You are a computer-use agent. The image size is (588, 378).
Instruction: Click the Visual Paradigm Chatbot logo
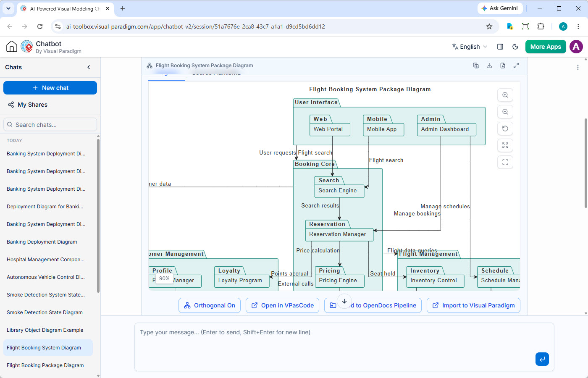[27, 47]
